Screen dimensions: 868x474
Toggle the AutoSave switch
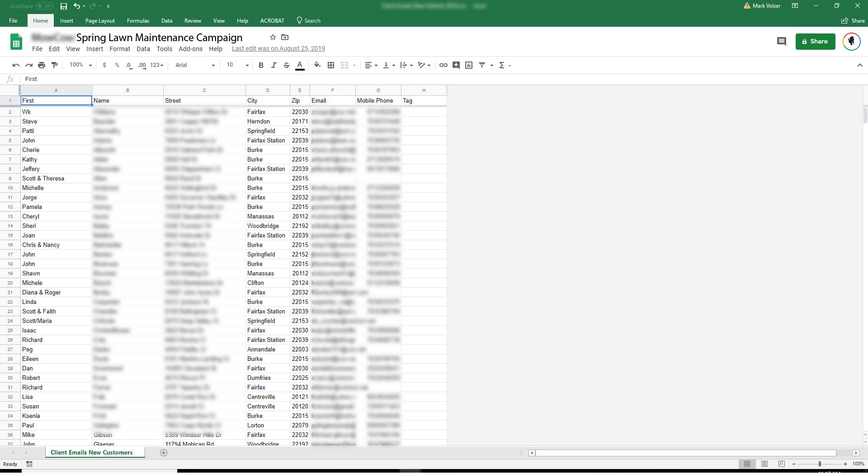(44, 6)
